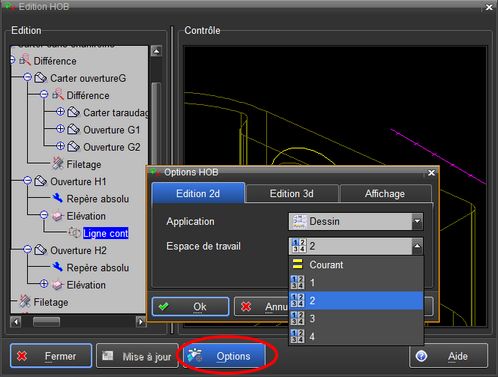Click the yellow Courant workspace icon
The height and width of the screenshot is (377, 498).
[x=297, y=264]
